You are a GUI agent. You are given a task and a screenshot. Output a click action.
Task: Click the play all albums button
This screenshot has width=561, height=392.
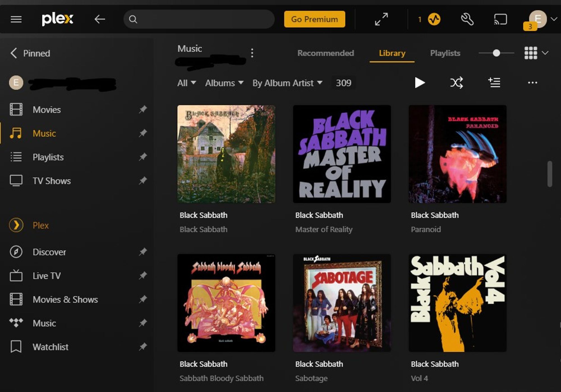420,83
